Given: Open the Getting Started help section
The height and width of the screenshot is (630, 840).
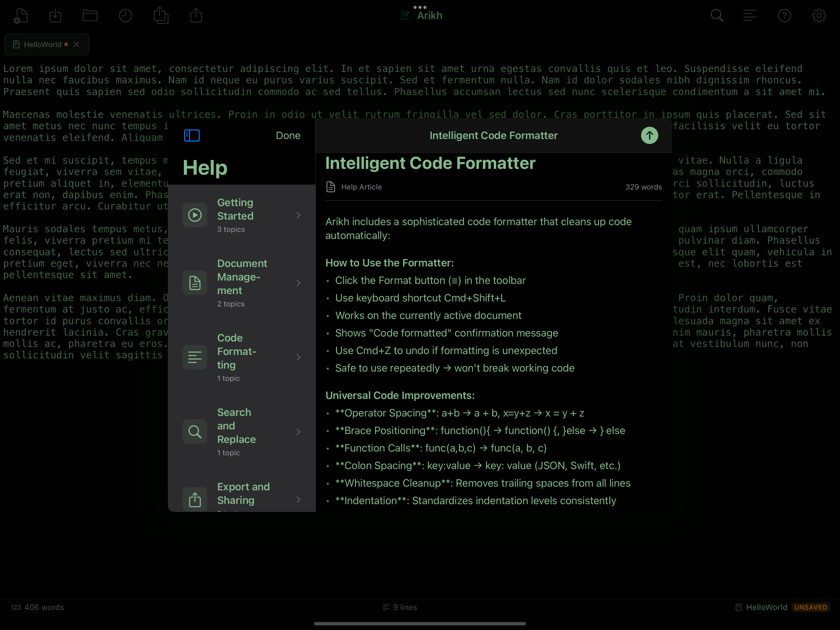Looking at the screenshot, I should 242,215.
